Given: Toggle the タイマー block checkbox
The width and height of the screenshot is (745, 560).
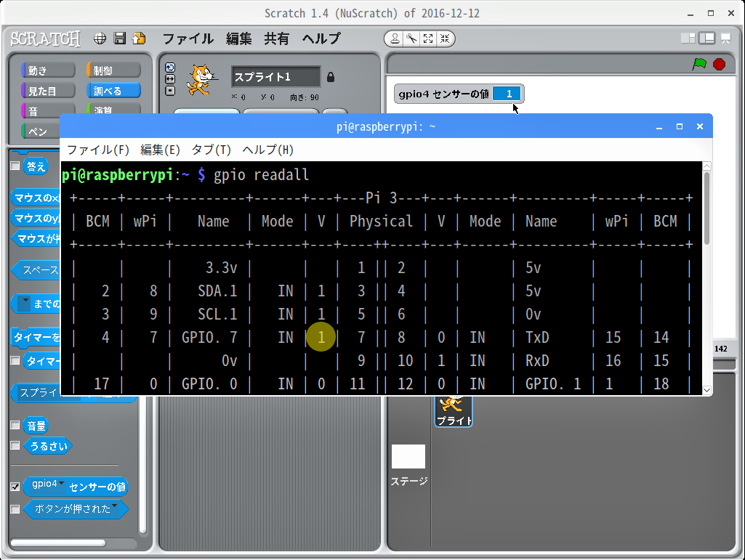Looking at the screenshot, I should click(15, 360).
